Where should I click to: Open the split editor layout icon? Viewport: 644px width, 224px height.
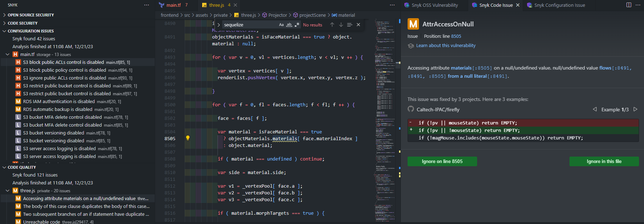tap(629, 5)
